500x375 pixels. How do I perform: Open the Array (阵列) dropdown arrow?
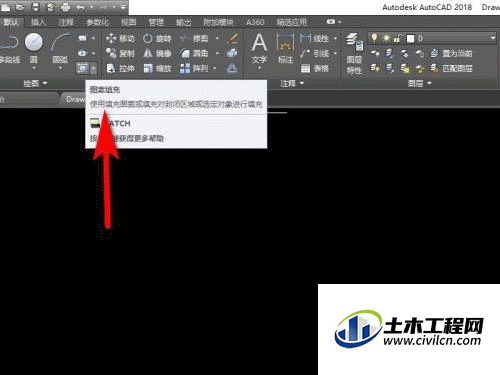click(215, 68)
